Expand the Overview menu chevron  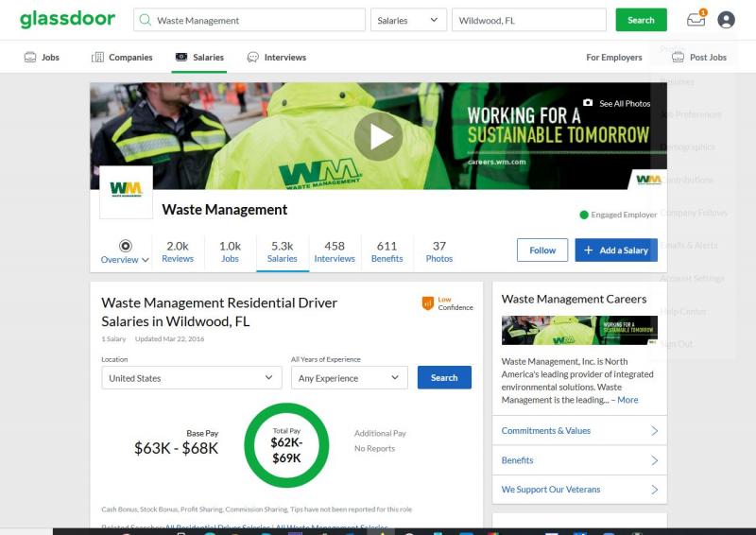point(146,260)
